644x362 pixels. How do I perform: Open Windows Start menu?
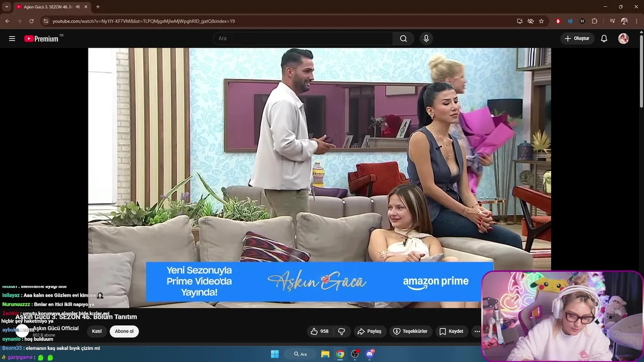click(275, 354)
